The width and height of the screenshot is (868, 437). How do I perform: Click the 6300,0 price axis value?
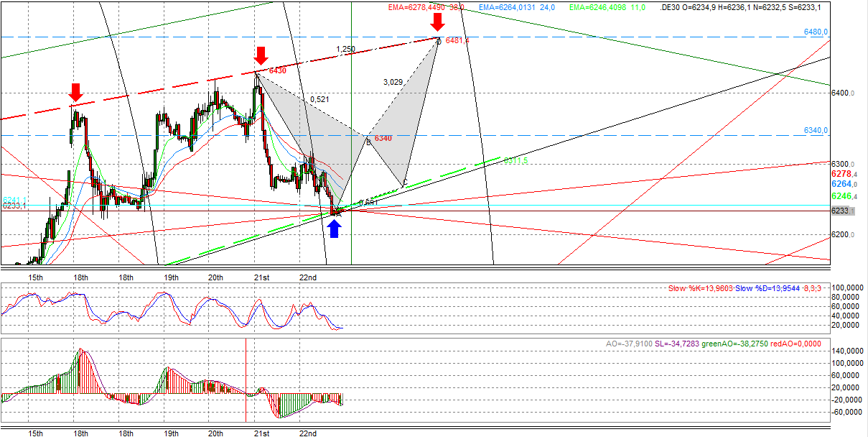[x=842, y=164]
